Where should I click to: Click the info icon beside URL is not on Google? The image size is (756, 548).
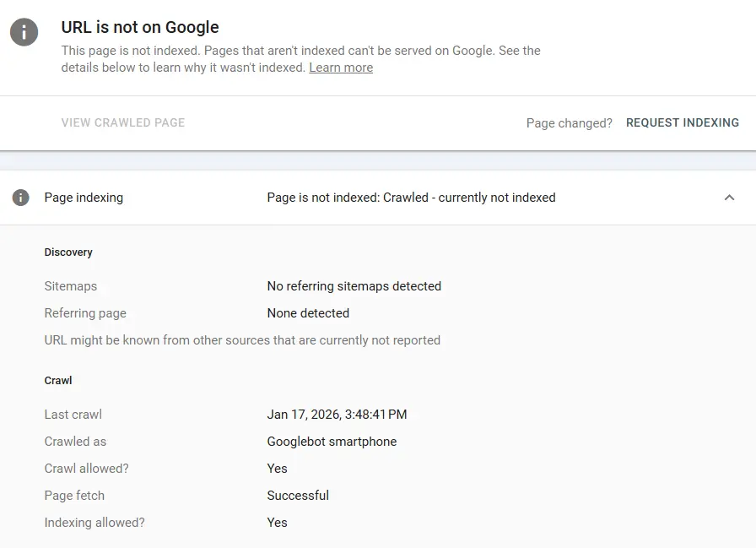pyautogui.click(x=24, y=32)
